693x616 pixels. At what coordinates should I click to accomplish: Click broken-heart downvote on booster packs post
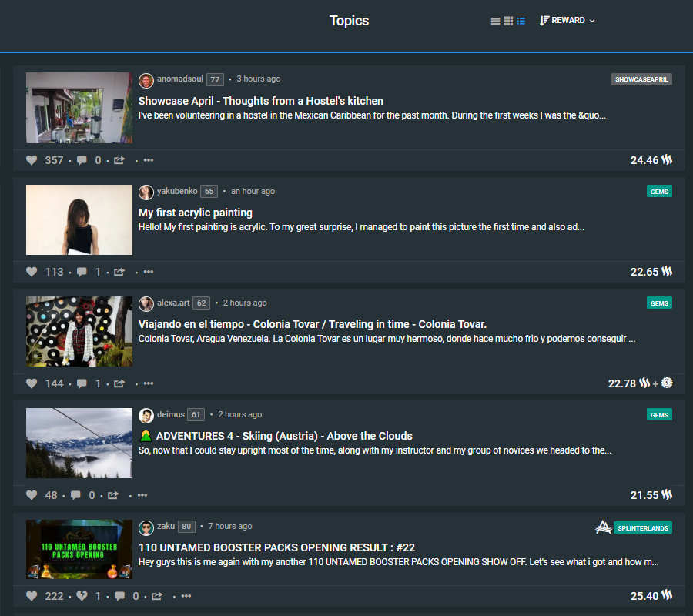click(82, 595)
